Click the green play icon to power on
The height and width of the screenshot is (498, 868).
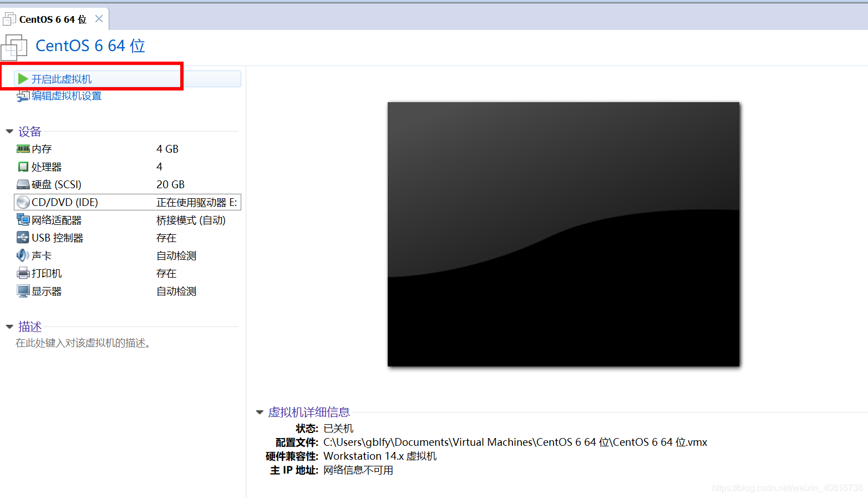click(23, 79)
